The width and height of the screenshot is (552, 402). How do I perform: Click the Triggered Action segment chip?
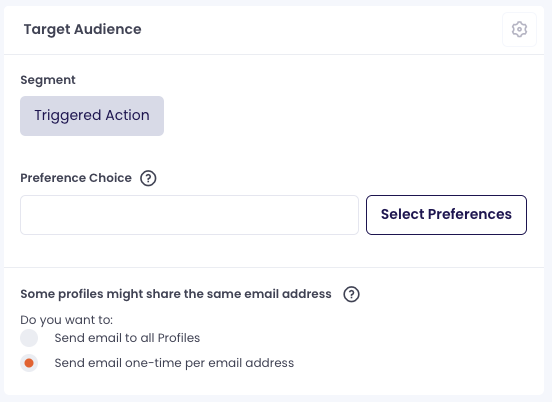[x=92, y=116]
